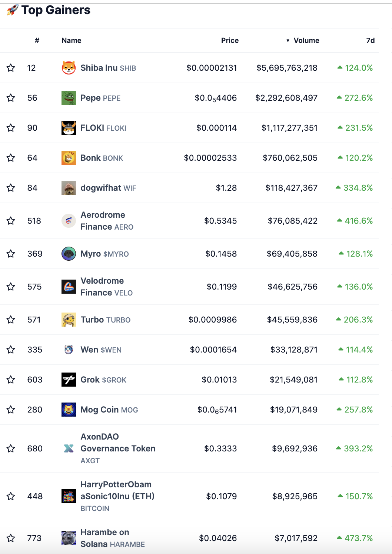Screen dimensions: 392x554
Task: Click the Volume sort arrow
Action: pos(288,41)
